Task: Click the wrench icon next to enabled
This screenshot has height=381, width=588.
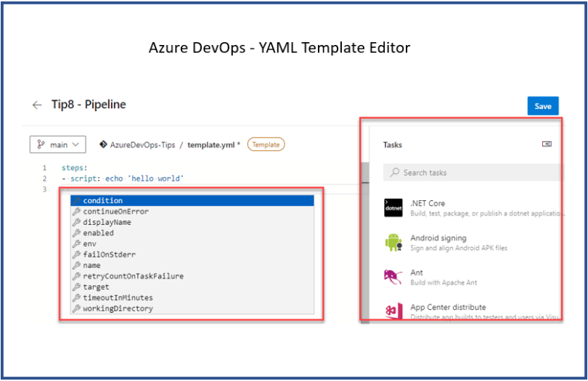Action: pyautogui.click(x=76, y=233)
